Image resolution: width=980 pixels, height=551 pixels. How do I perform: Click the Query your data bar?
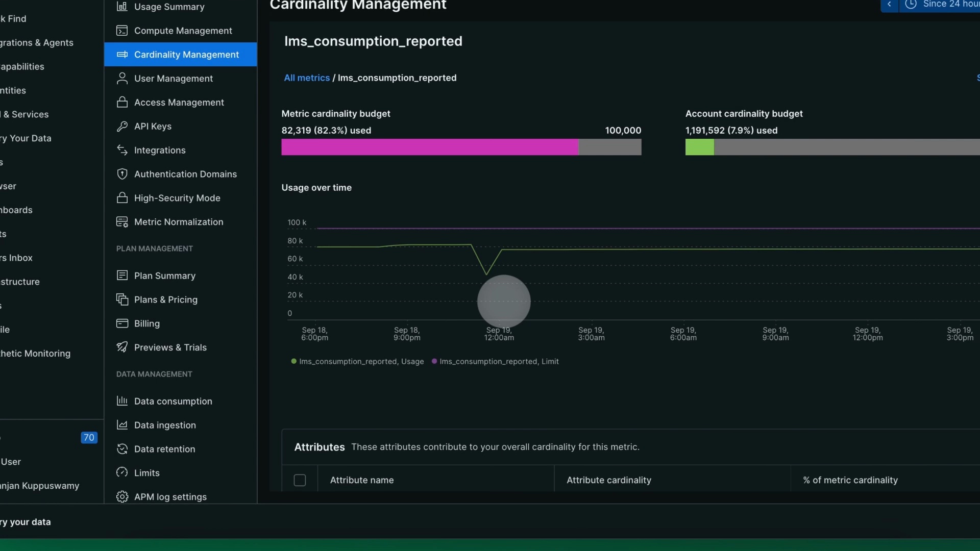(x=490, y=522)
